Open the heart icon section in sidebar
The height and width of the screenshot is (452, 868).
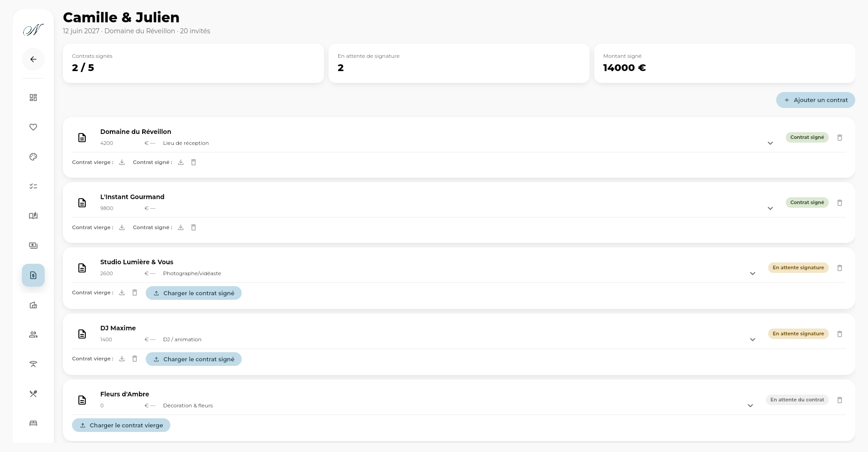pos(33,127)
